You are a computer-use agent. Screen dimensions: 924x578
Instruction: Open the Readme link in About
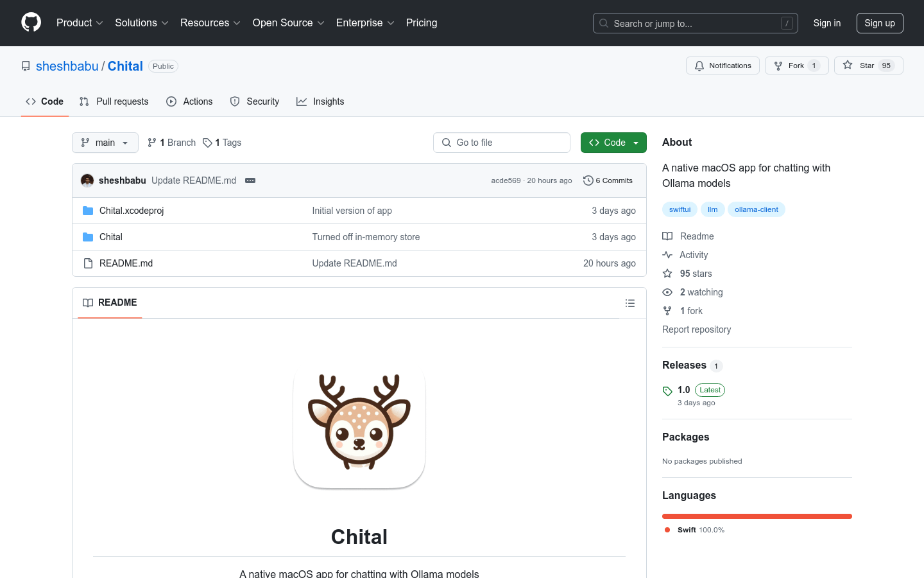point(689,236)
